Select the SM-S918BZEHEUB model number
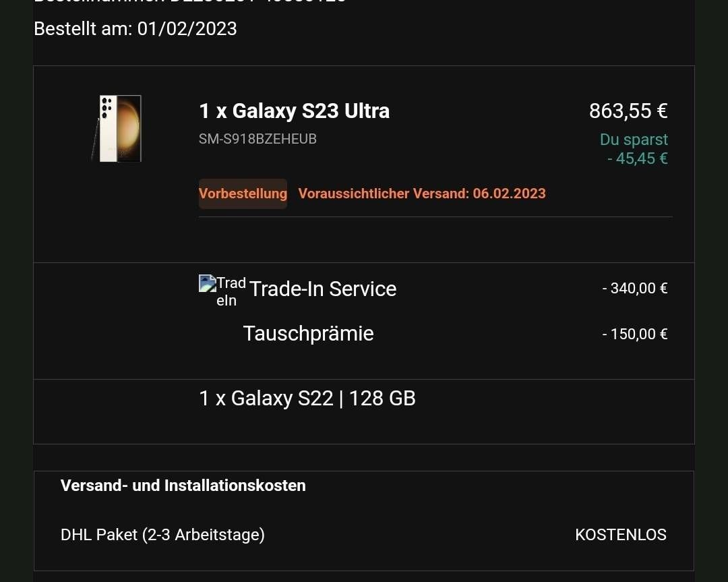This screenshot has width=728, height=582. click(257, 139)
